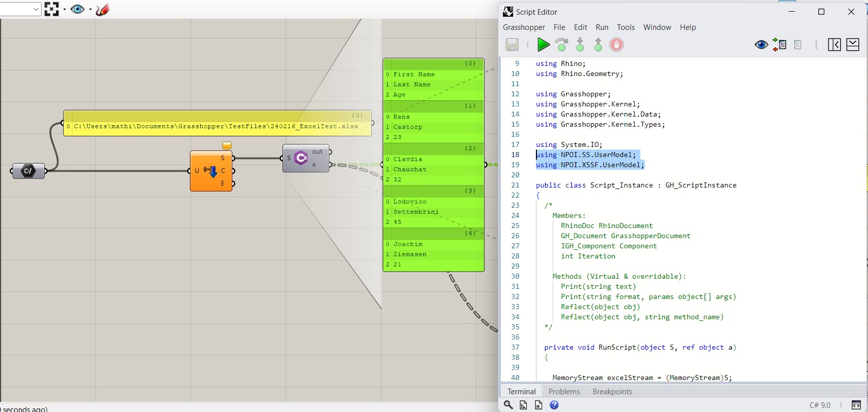Collapse the bottom panel in Script Editor

click(x=853, y=45)
